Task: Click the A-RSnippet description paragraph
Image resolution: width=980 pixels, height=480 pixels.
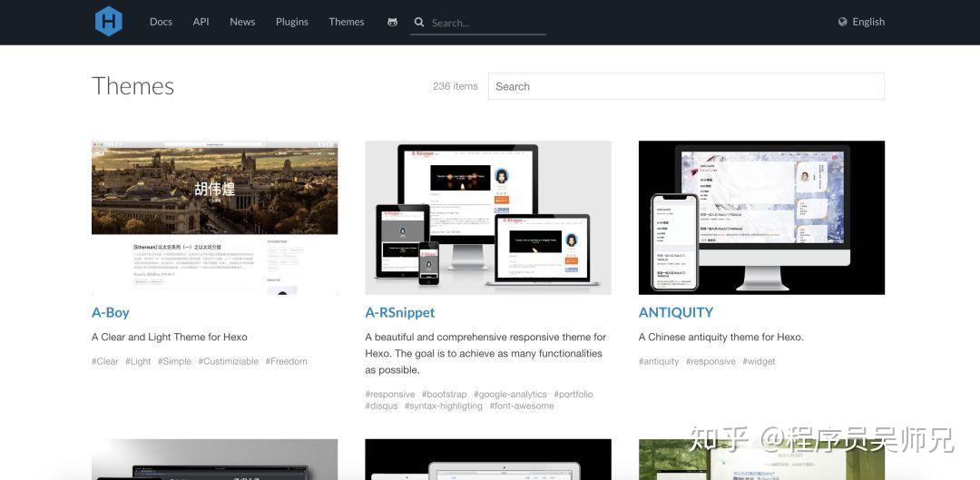Action: coord(485,353)
